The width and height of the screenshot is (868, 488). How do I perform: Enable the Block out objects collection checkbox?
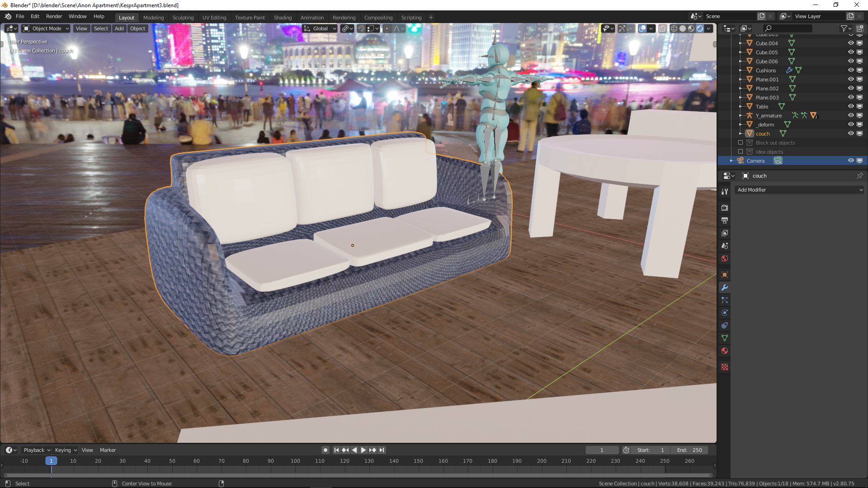click(741, 143)
